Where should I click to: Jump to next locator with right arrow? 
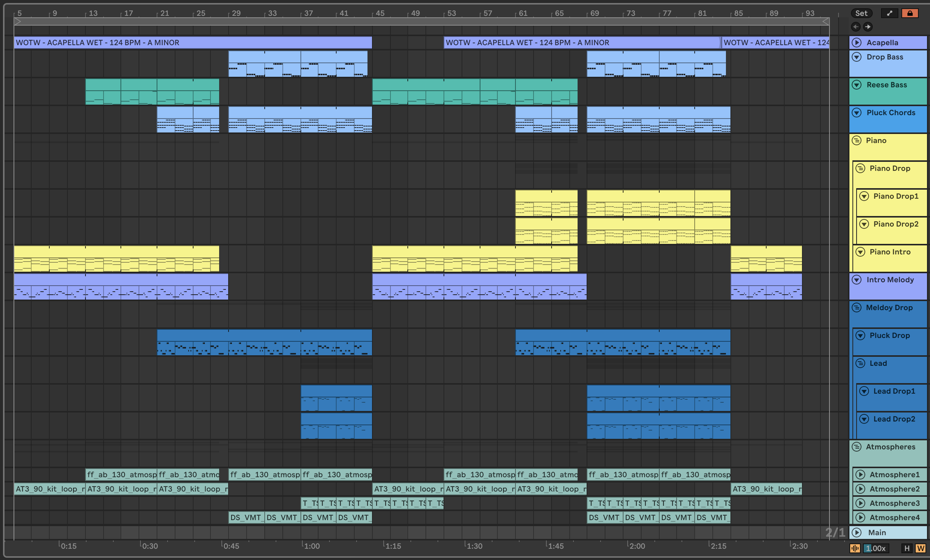(x=868, y=27)
